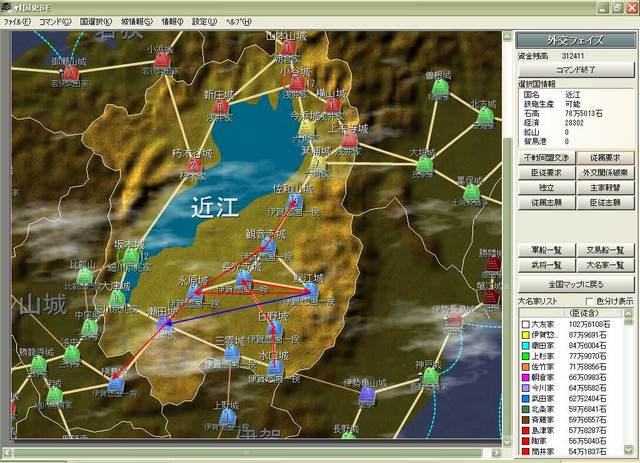
Task: Open the ファイル(F) menu
Action: pyautogui.click(x=17, y=22)
